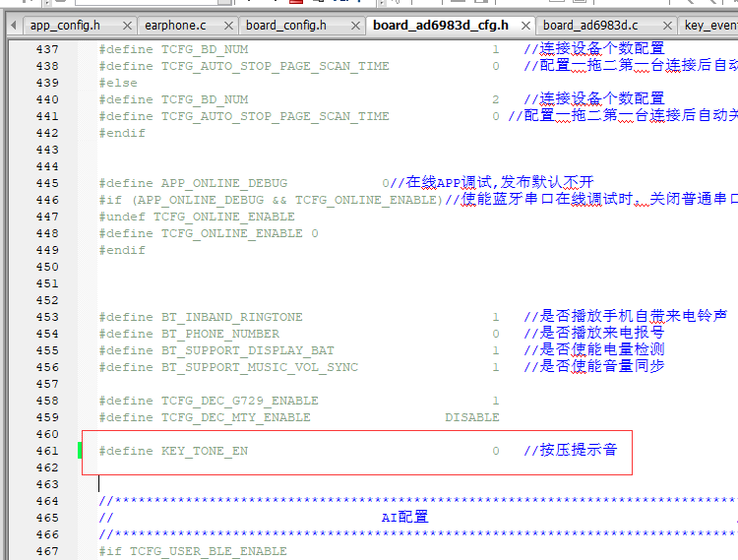
Task: Click the 按压提示音 comment
Action: (571, 450)
